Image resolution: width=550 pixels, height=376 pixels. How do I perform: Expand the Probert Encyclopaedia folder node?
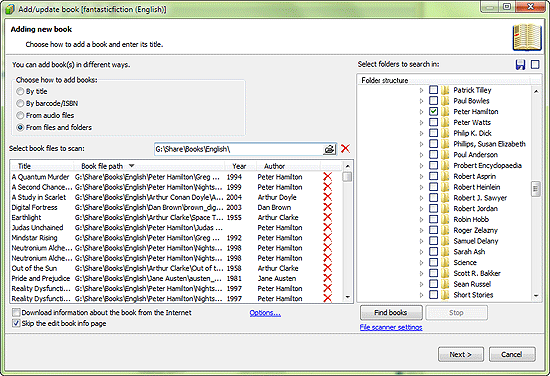coord(421,166)
